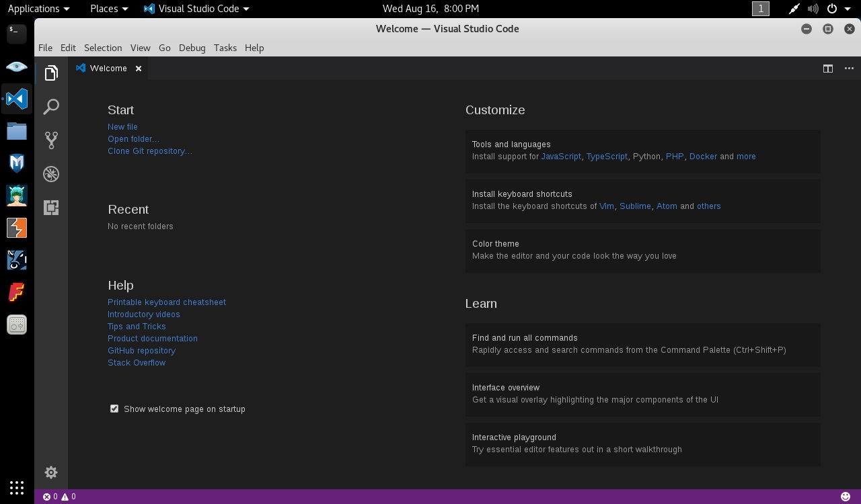Expand the Places menu in top bar
The width and height of the screenshot is (861, 504).
[109, 9]
